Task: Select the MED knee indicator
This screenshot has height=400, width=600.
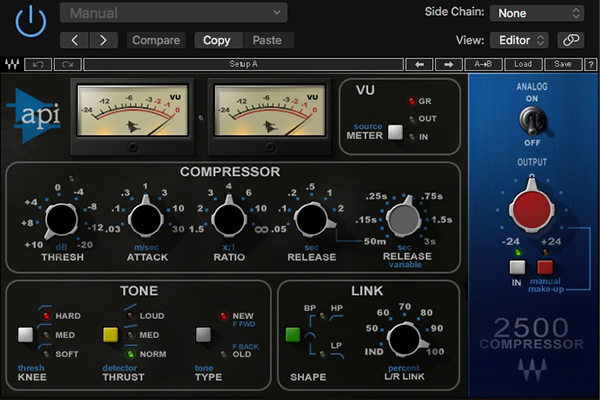Action: point(46,335)
